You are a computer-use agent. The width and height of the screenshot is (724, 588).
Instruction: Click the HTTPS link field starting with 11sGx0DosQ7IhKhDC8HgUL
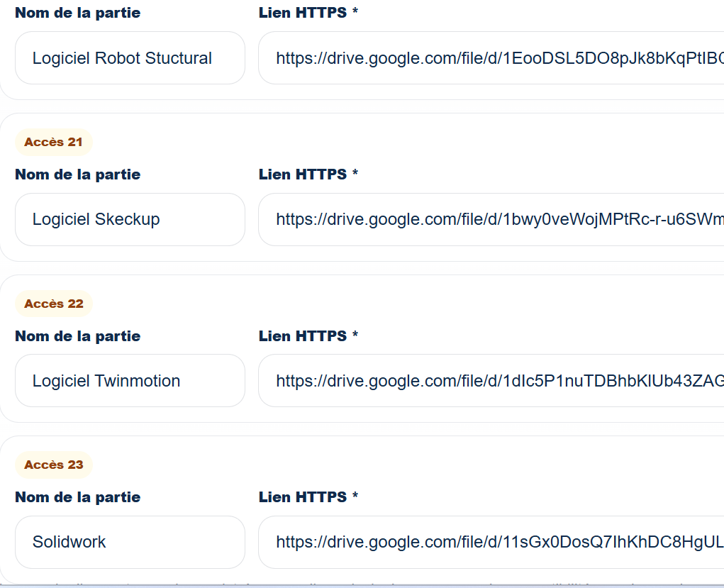click(x=491, y=542)
